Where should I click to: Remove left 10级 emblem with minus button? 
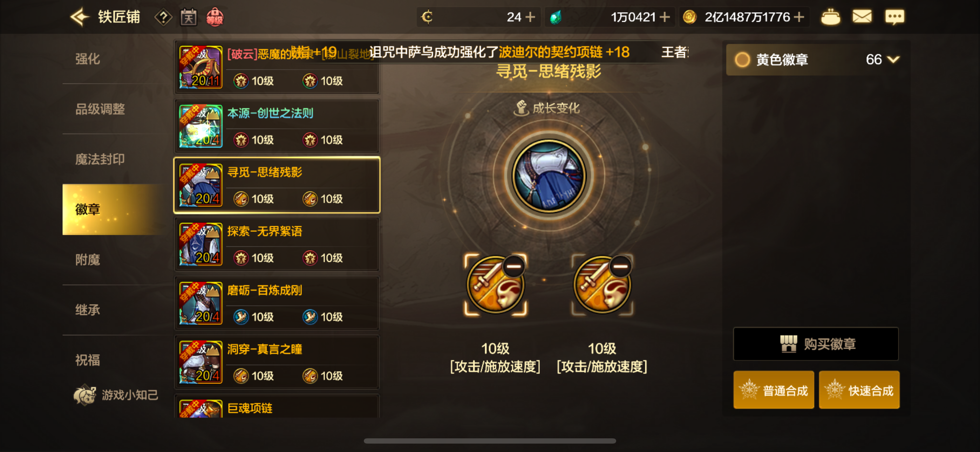click(x=513, y=266)
